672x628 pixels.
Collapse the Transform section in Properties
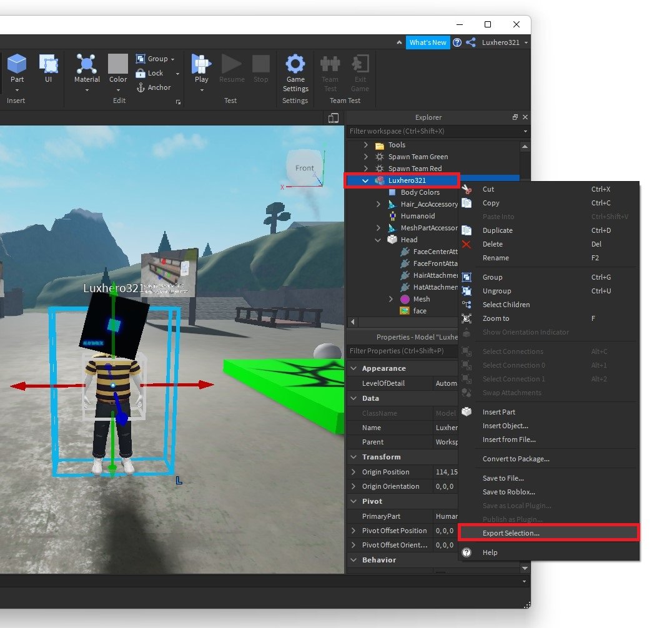pos(353,456)
